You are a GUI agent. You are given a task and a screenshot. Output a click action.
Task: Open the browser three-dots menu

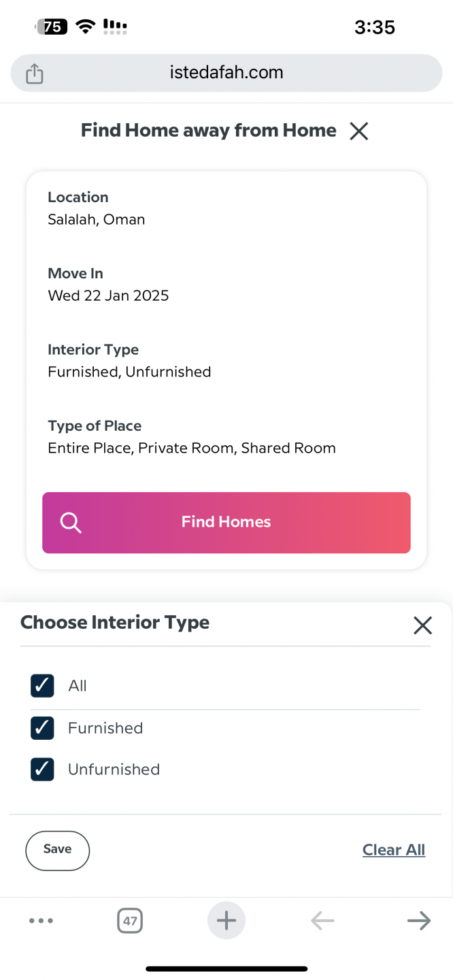point(41,921)
